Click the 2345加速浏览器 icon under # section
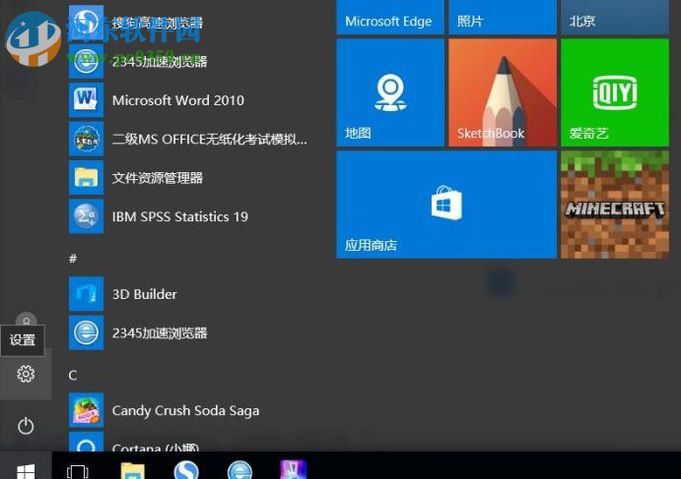The width and height of the screenshot is (681, 479). pos(86,333)
